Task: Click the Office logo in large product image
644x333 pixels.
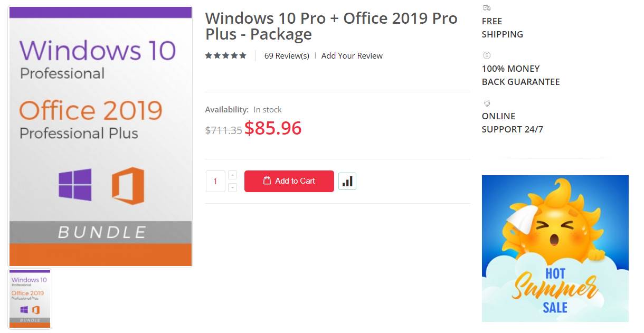Action: pos(128,186)
